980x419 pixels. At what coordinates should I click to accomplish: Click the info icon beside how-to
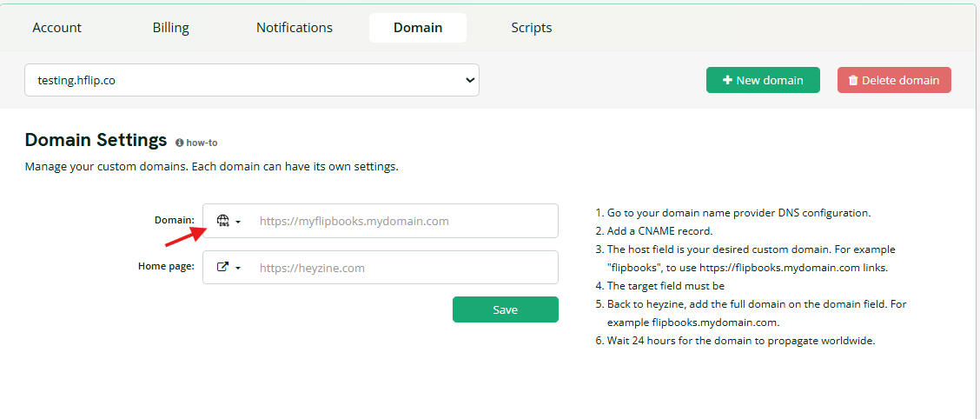tap(179, 143)
